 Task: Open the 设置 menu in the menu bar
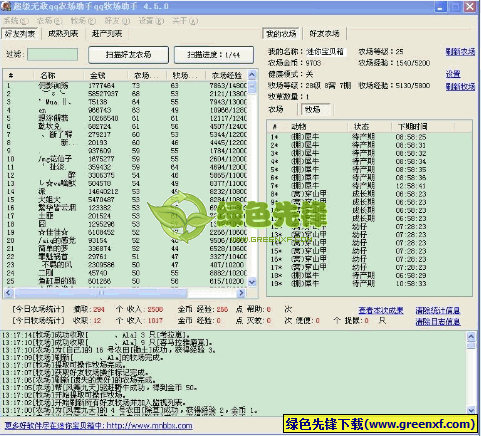[x=151, y=21]
